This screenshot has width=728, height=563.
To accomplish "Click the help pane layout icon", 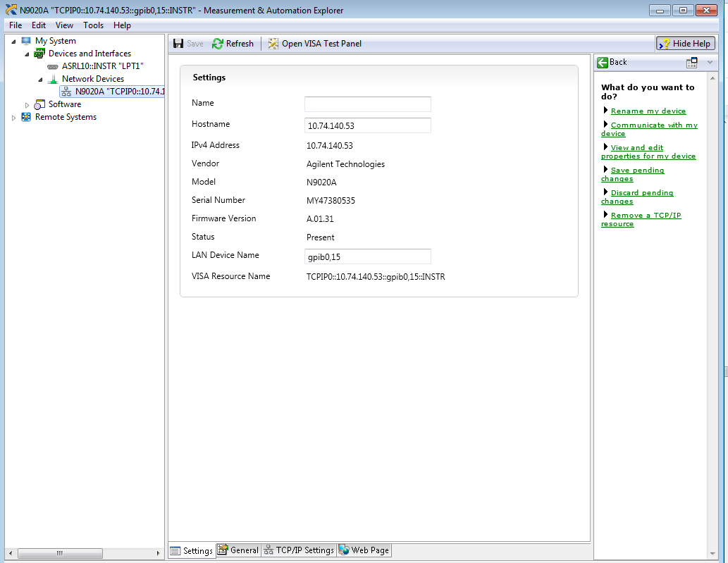I will tap(692, 63).
